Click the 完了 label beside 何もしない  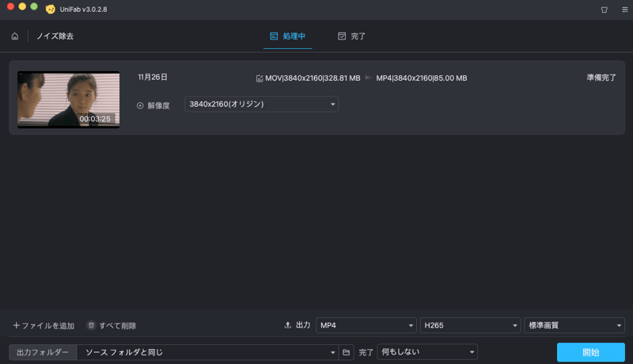(x=366, y=352)
